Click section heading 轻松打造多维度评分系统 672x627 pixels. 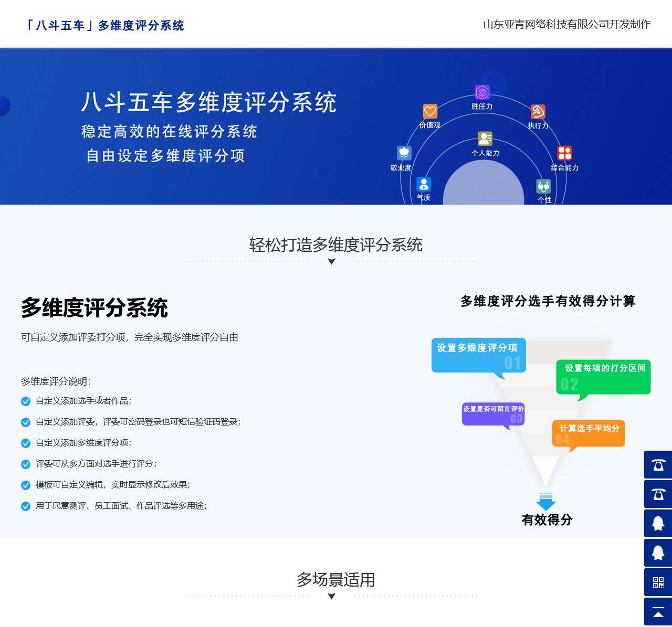pyautogui.click(x=336, y=245)
